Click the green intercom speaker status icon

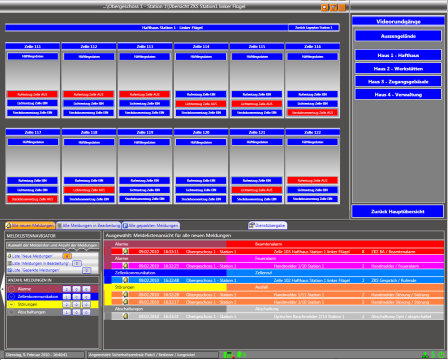click(241, 355)
